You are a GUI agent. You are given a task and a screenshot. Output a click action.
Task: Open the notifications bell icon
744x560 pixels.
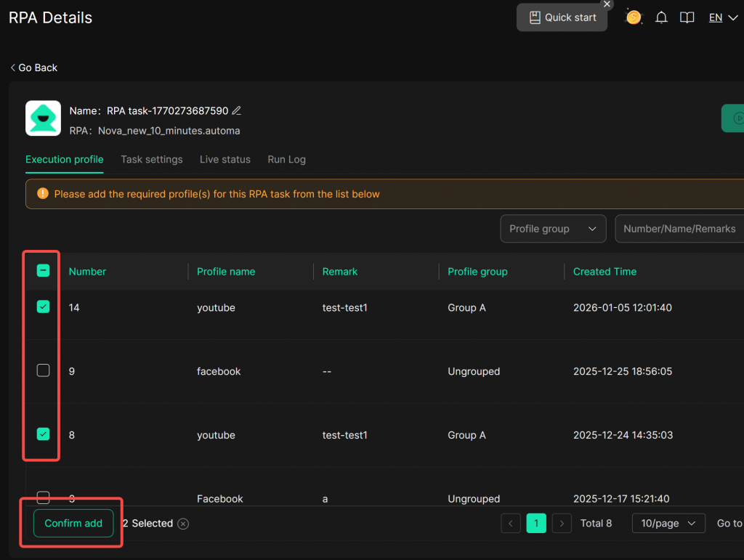661,17
